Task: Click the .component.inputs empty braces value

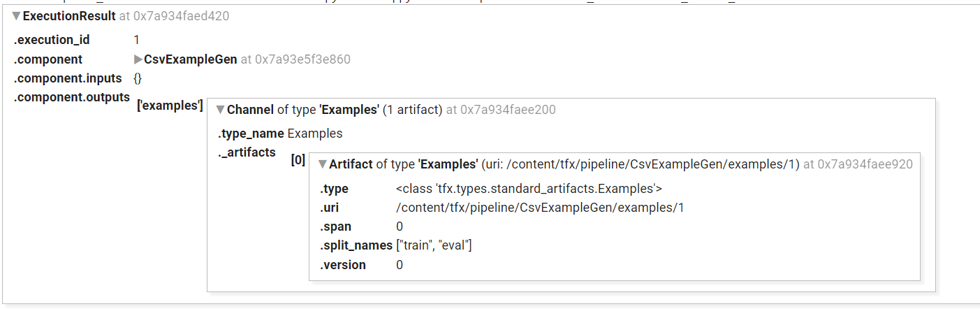Action: pyautogui.click(x=138, y=78)
